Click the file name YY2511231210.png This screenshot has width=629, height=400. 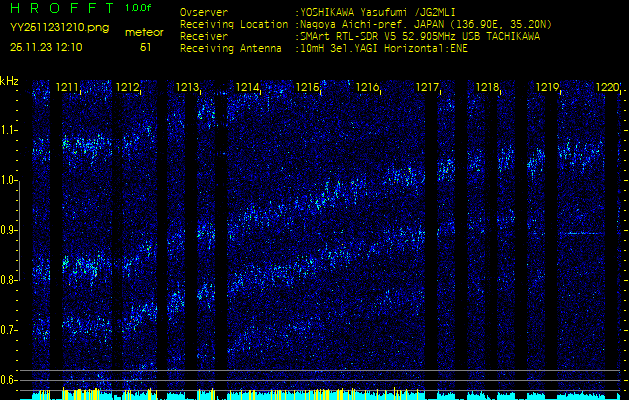[x=59, y=28]
